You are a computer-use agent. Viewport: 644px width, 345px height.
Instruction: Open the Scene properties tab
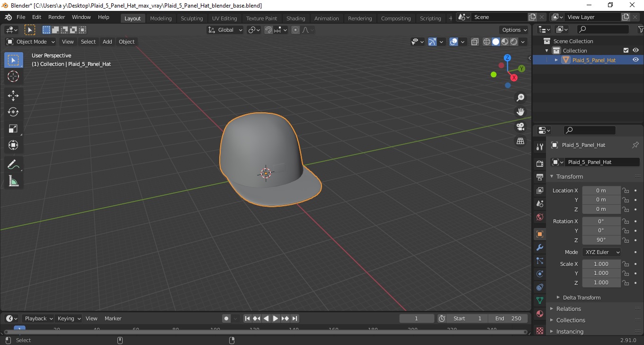[x=539, y=203]
